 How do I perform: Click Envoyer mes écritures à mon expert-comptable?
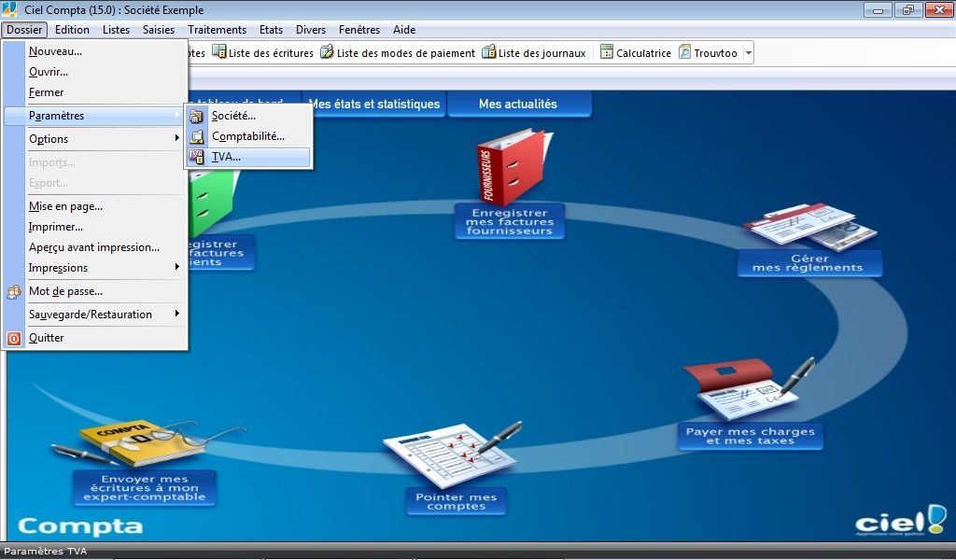pos(145,488)
